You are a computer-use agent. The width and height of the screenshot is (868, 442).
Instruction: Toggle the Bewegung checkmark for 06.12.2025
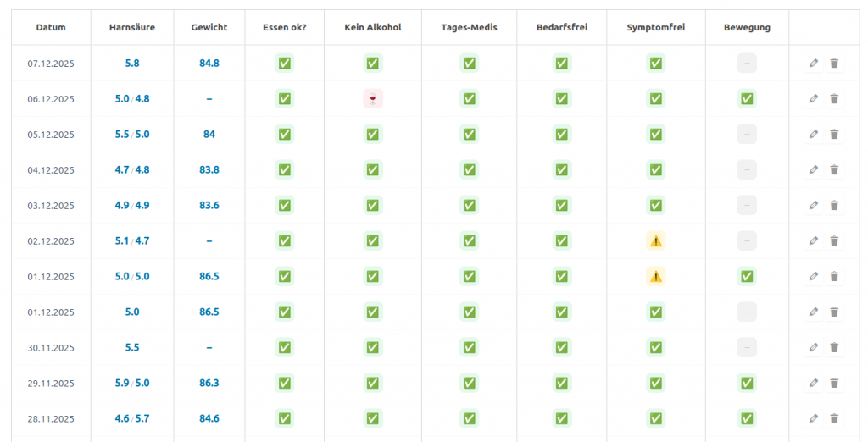pyautogui.click(x=747, y=99)
